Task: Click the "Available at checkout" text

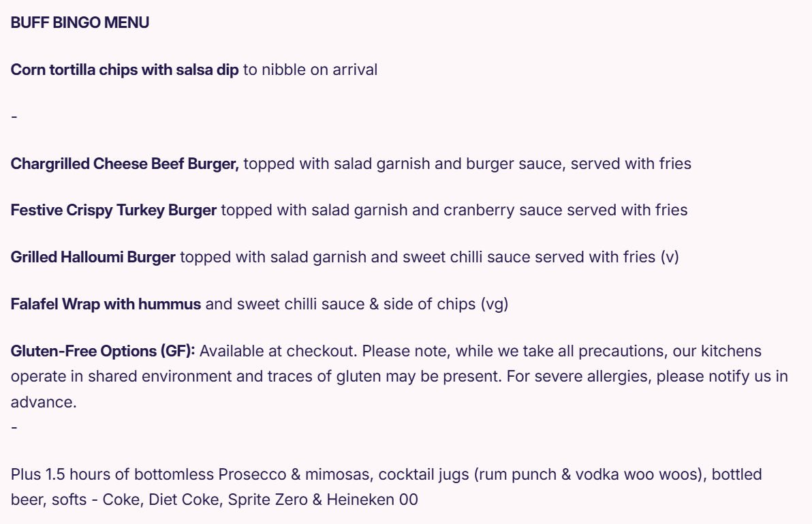Action: (x=279, y=351)
